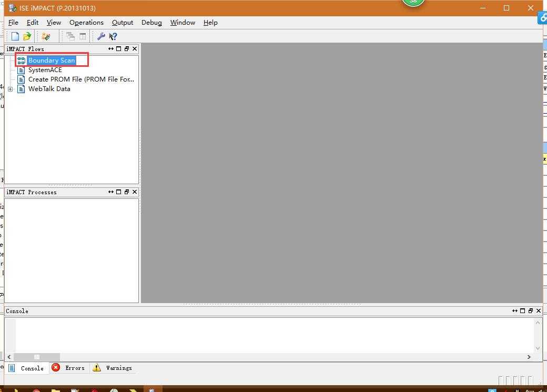547x392 pixels.
Task: Float the iMPACT Processes panel
Action: coord(127,192)
